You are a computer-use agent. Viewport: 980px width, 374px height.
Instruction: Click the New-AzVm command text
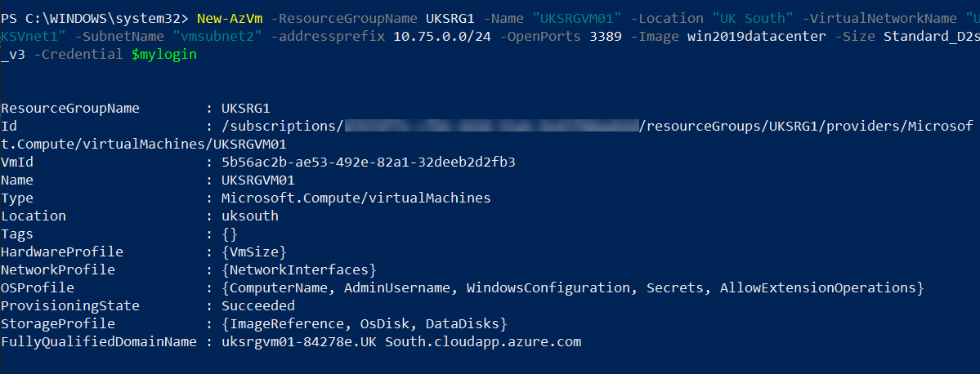click(x=230, y=18)
